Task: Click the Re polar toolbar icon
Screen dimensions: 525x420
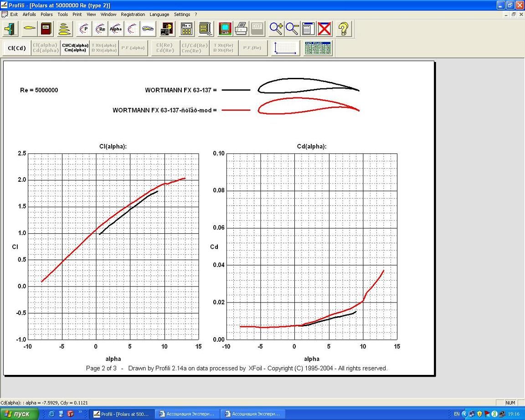Action: tap(101, 29)
